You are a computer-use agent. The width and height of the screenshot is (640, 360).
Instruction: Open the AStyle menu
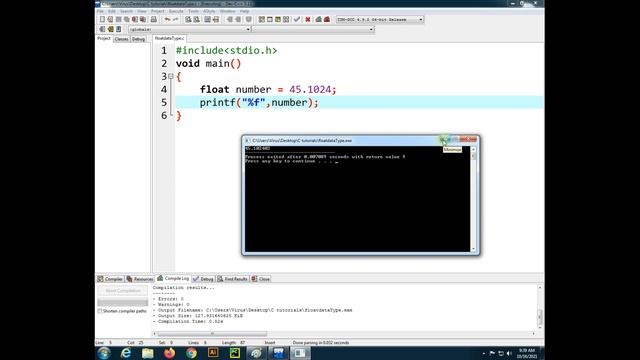click(x=209, y=11)
